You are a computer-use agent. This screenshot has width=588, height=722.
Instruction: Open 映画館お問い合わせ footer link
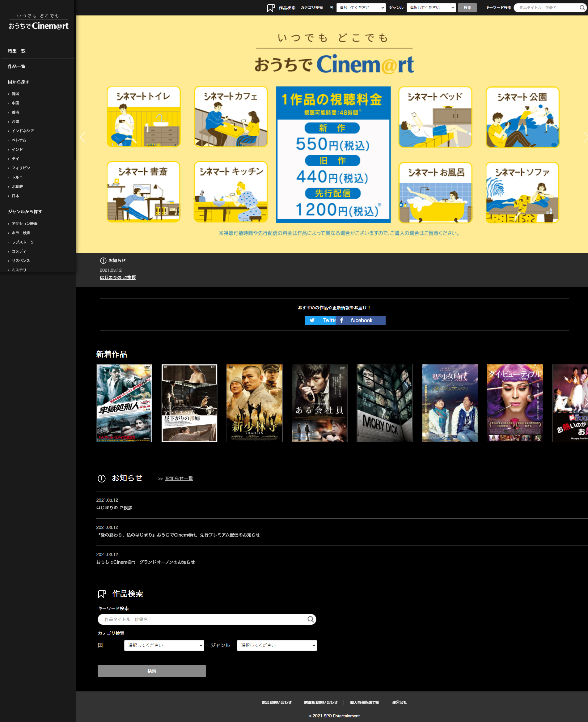[x=321, y=702]
